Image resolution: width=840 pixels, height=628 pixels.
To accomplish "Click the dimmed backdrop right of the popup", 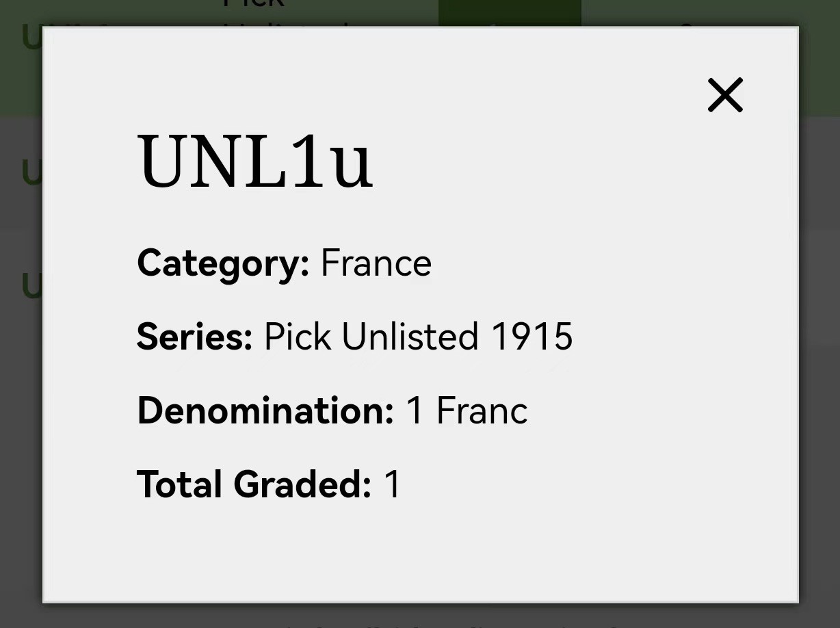I will (x=819, y=342).
